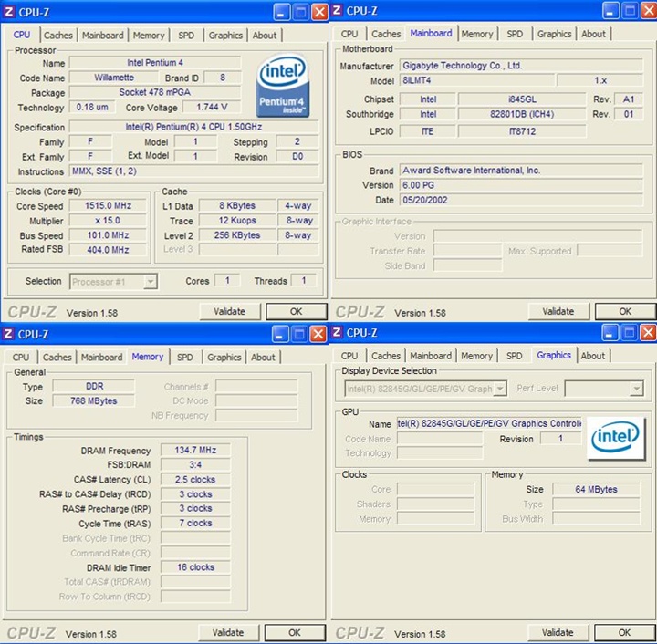Click the Package value Socket 478 mPGA

coord(155,92)
